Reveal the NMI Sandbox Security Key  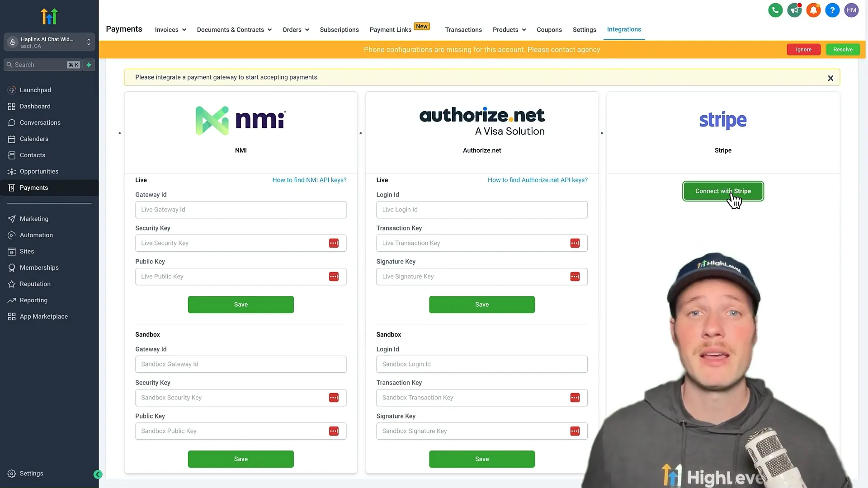coord(334,398)
